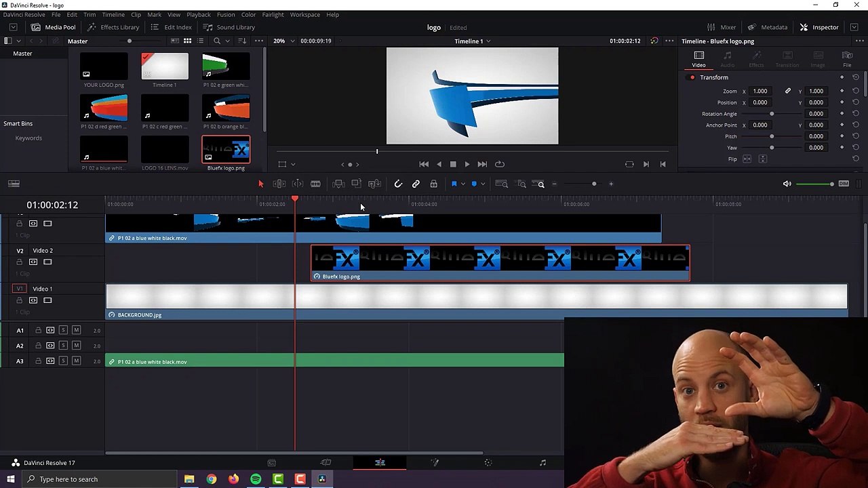Reset the Rotation Angle parameter
The width and height of the screenshot is (868, 488).
coord(855,113)
